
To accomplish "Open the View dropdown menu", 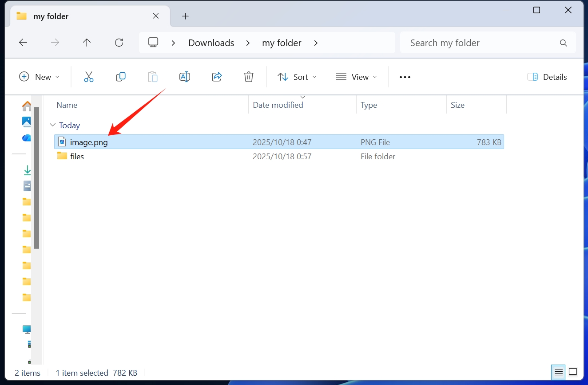I will pyautogui.click(x=356, y=77).
